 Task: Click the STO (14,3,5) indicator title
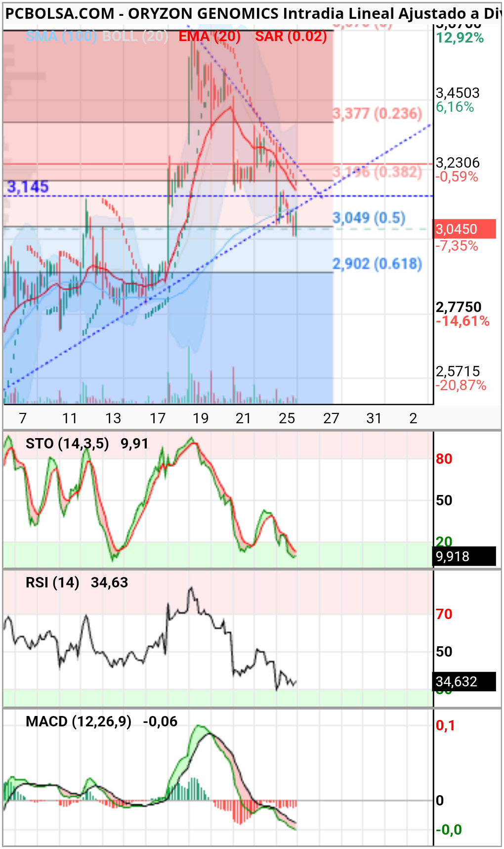point(67,444)
